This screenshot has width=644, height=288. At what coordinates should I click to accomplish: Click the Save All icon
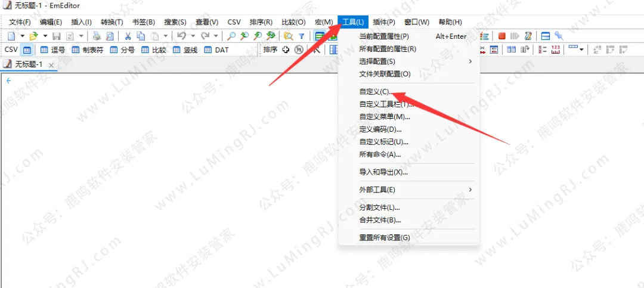coord(70,36)
